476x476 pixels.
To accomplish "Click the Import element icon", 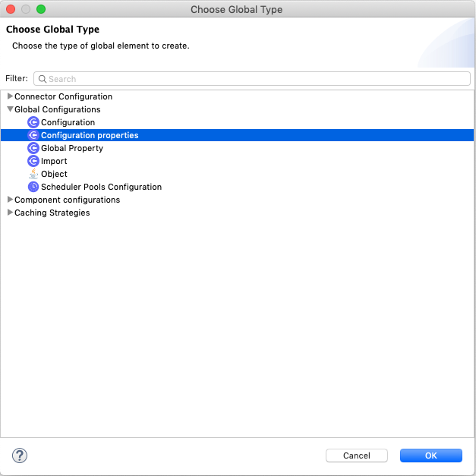I will pyautogui.click(x=33, y=161).
